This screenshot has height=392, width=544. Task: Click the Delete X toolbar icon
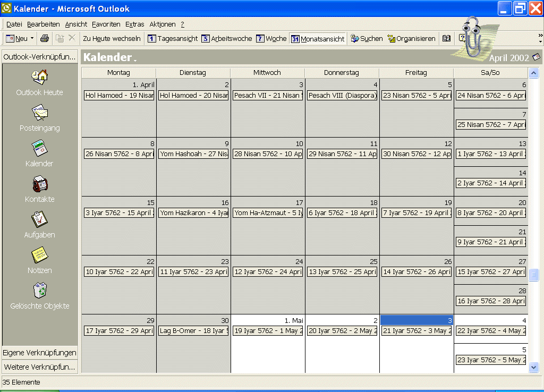pos(72,38)
